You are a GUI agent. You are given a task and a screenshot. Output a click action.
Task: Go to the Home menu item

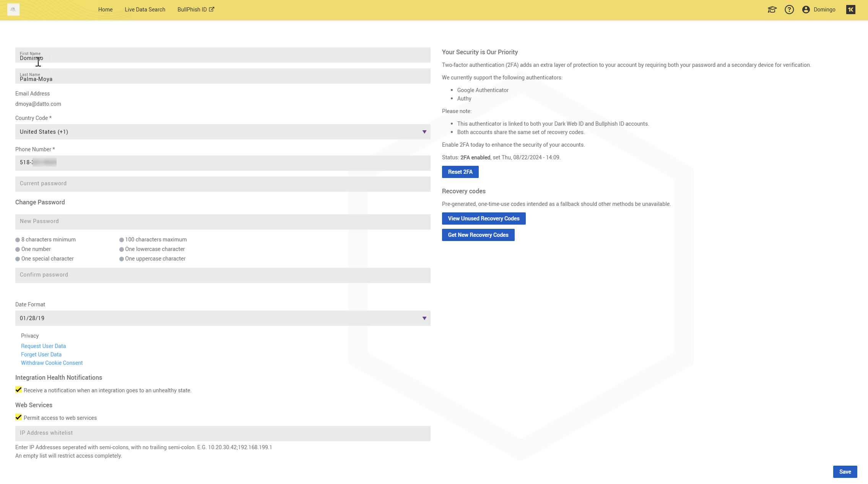tap(105, 10)
